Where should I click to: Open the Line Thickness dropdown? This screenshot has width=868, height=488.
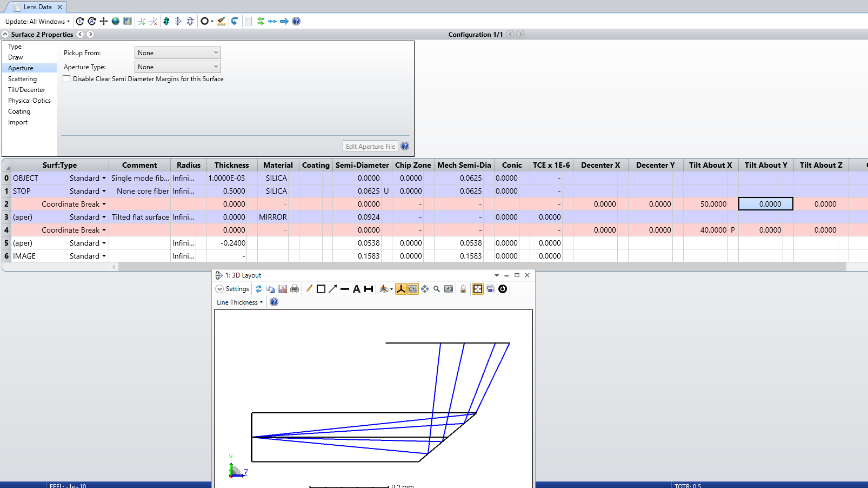239,302
